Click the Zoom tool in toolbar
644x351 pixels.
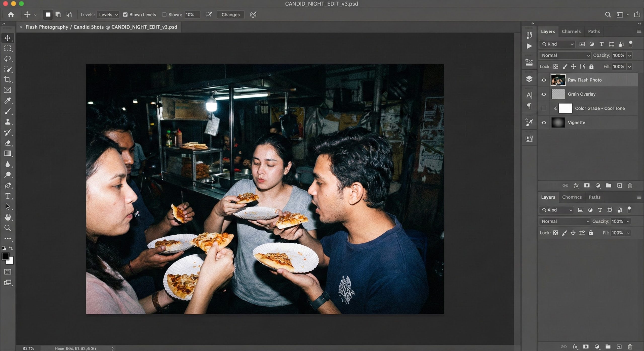pyautogui.click(x=8, y=228)
